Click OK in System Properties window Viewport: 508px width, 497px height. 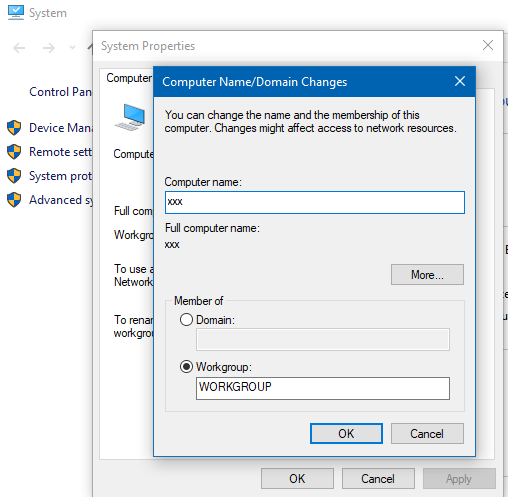297,479
